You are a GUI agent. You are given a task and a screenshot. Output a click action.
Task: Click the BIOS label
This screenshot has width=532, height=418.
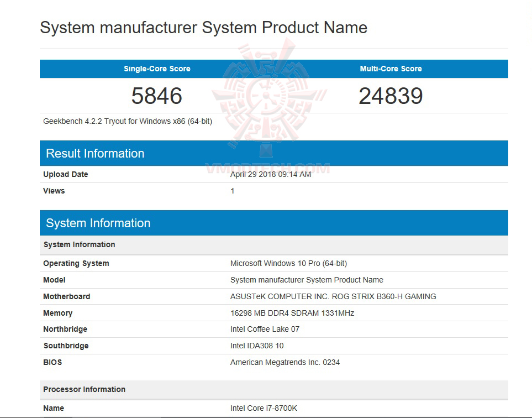click(x=52, y=362)
